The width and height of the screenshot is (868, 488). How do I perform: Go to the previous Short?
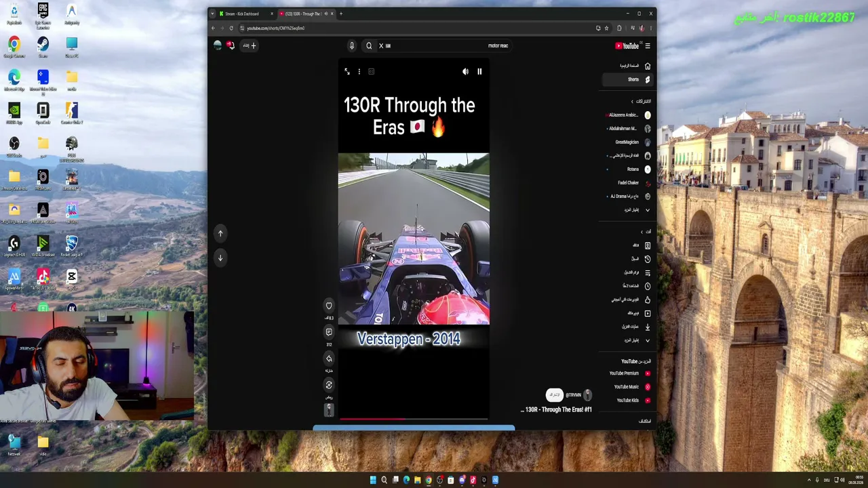(220, 233)
